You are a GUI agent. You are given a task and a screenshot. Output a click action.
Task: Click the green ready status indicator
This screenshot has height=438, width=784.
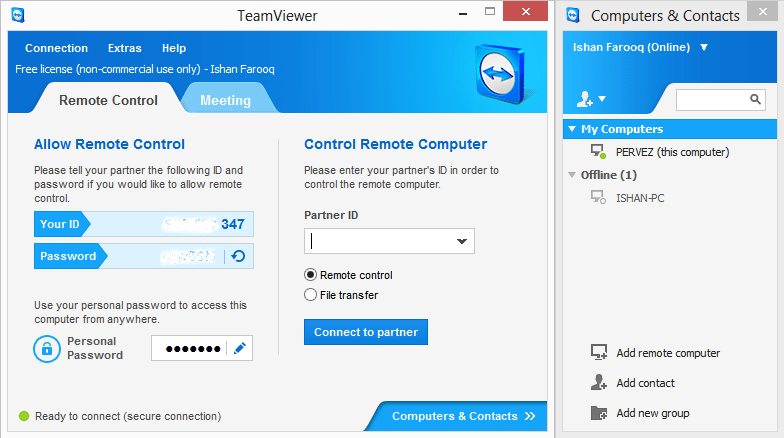tap(24, 416)
